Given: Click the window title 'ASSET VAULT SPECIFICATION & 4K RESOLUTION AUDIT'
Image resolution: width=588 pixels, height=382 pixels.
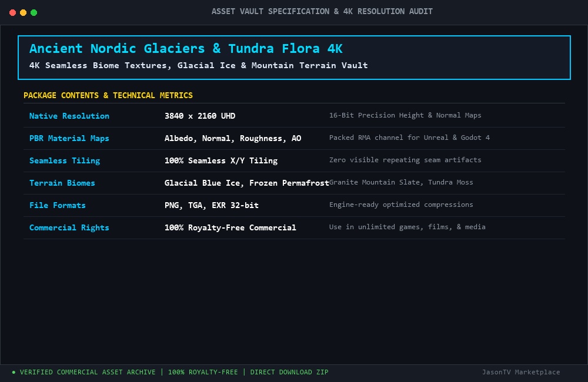Looking at the screenshot, I should (322, 12).
